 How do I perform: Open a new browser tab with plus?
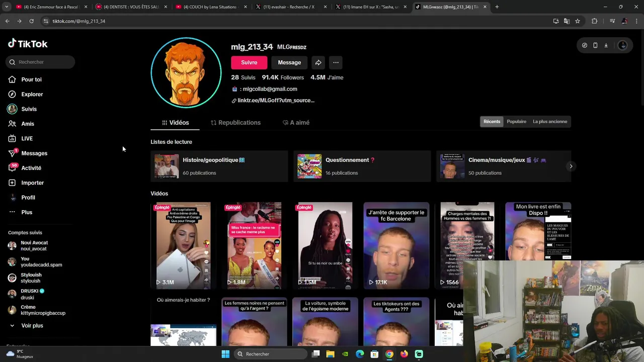(x=497, y=7)
